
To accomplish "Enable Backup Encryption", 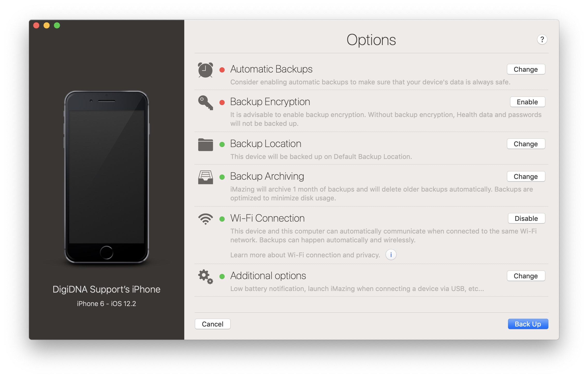I will tap(526, 101).
